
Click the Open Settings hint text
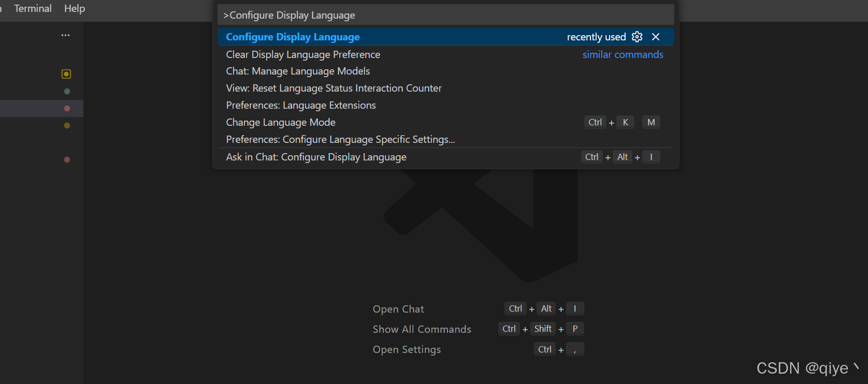407,349
